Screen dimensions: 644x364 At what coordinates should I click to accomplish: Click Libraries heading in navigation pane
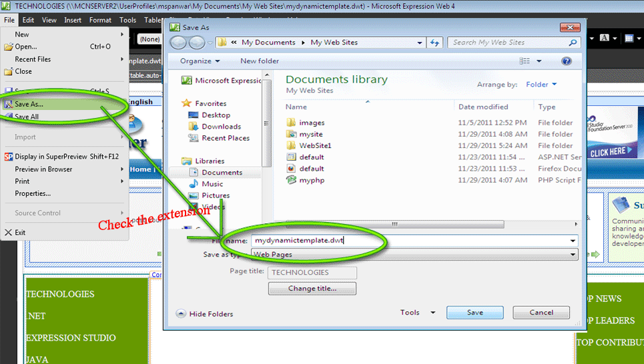(210, 161)
